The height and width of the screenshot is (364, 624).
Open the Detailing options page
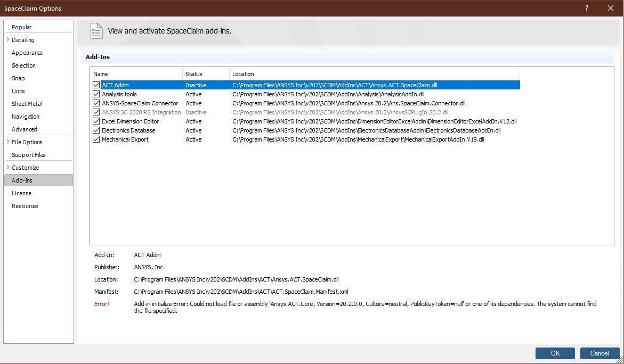click(23, 40)
